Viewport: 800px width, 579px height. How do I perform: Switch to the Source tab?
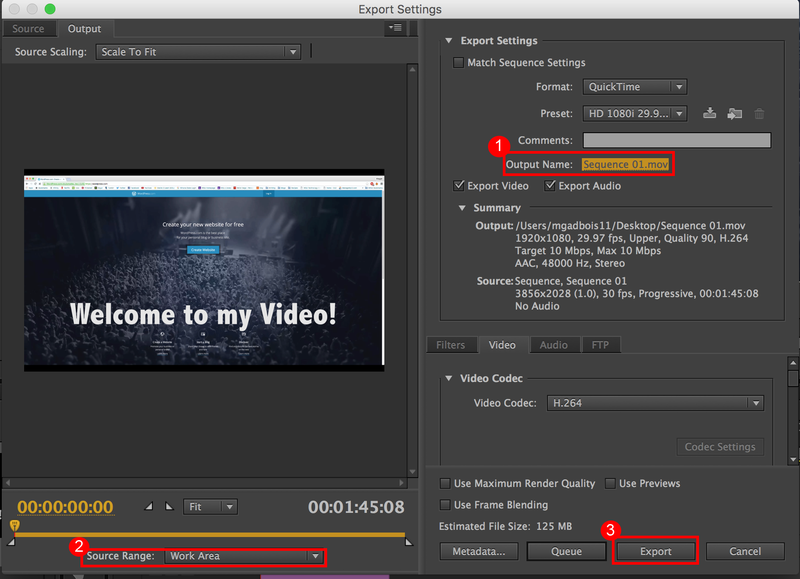[28, 29]
